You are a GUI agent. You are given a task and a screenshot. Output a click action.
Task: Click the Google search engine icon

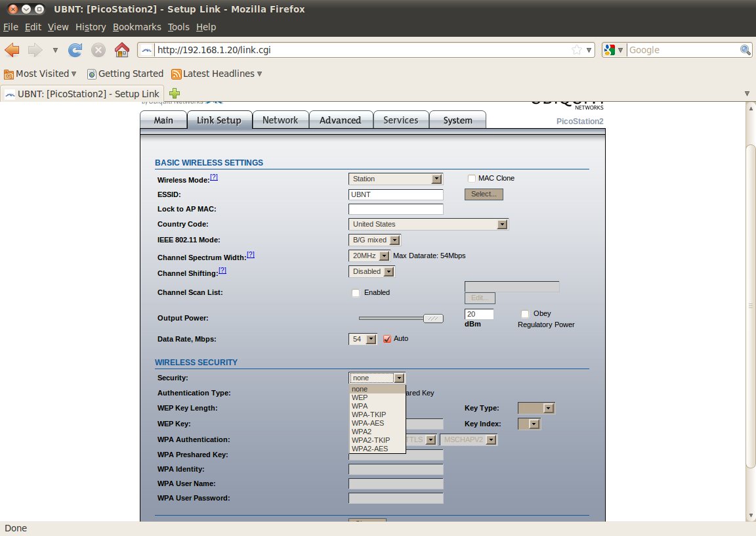tap(610, 50)
